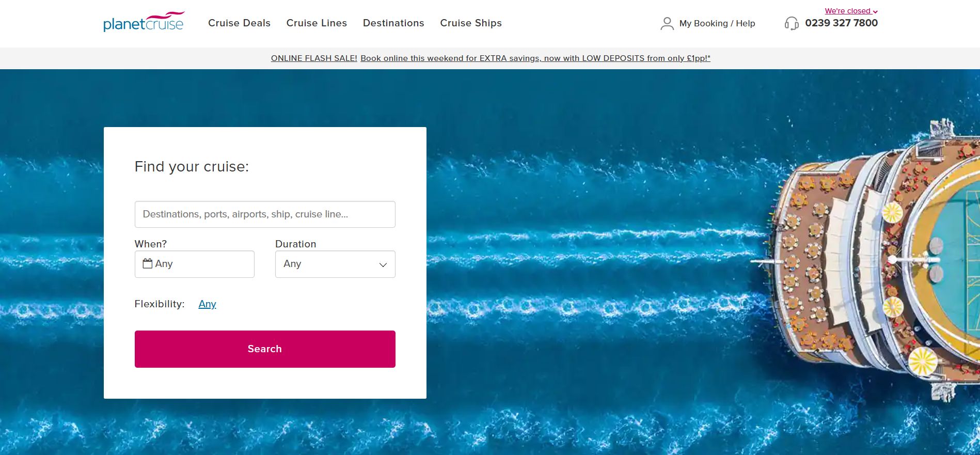The height and width of the screenshot is (455, 980).
Task: Click the My Booking / Help link
Action: point(717,24)
